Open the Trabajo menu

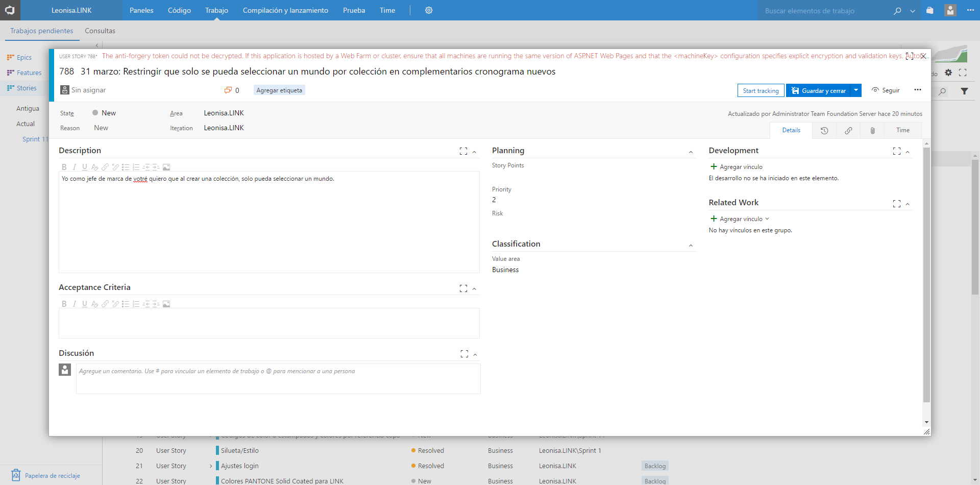pos(216,10)
